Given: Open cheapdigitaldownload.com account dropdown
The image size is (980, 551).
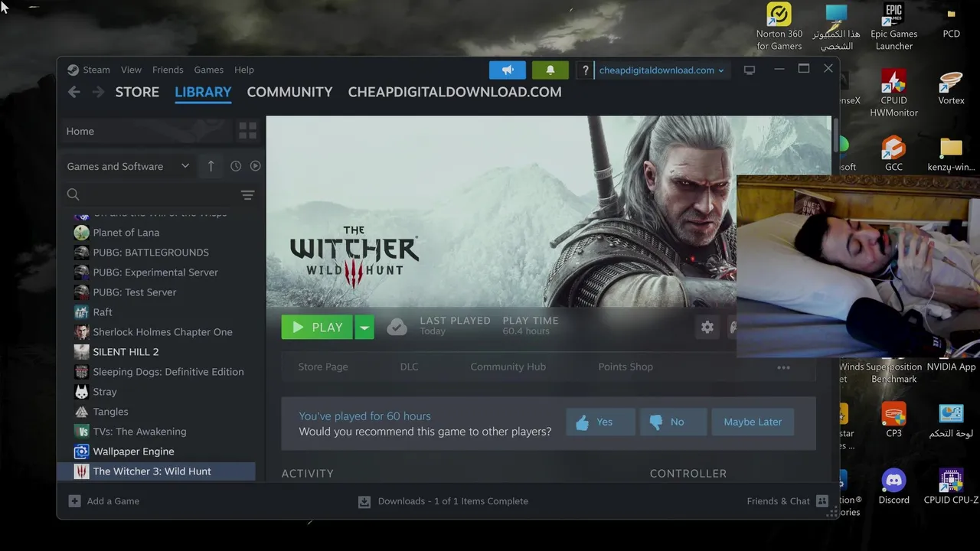Looking at the screenshot, I should pyautogui.click(x=661, y=70).
